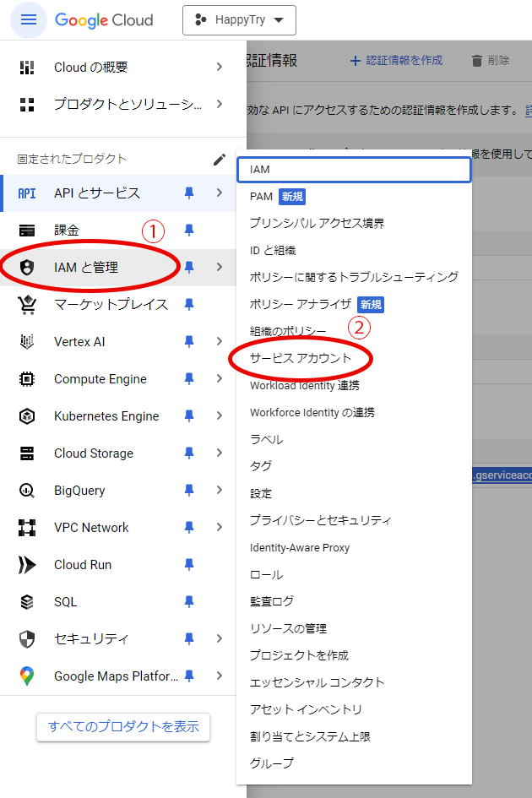Click the BigQuery icon in sidebar
The image size is (532, 798).
(27, 491)
